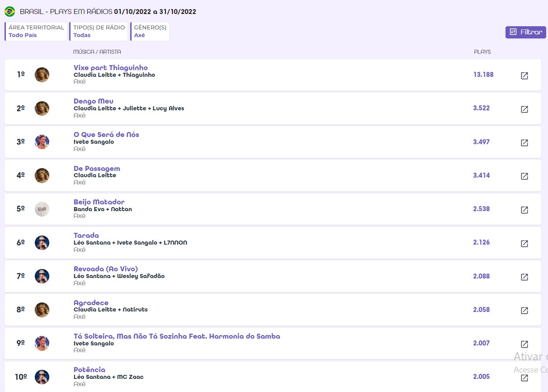Click avatar in Agradece row
The height and width of the screenshot is (392, 548).
tap(42, 310)
